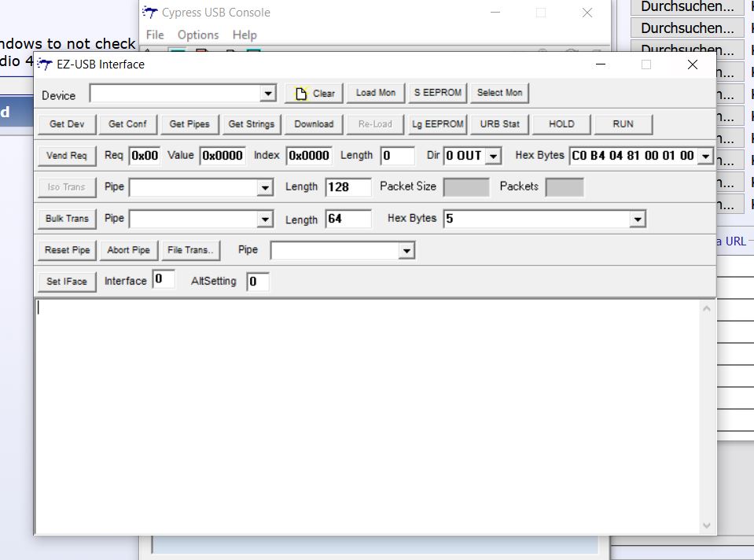
Task: Click the Cypress USB Console title icon
Action: click(x=150, y=12)
